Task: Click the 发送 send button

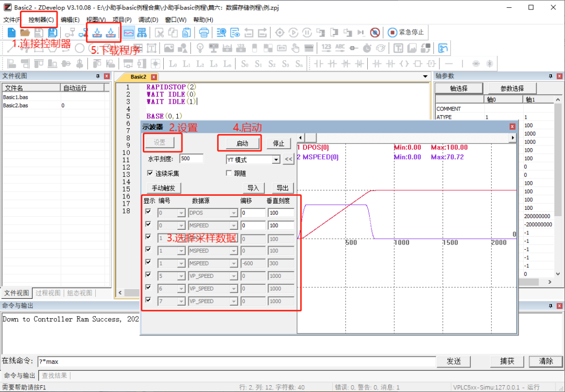Action: tap(453, 361)
